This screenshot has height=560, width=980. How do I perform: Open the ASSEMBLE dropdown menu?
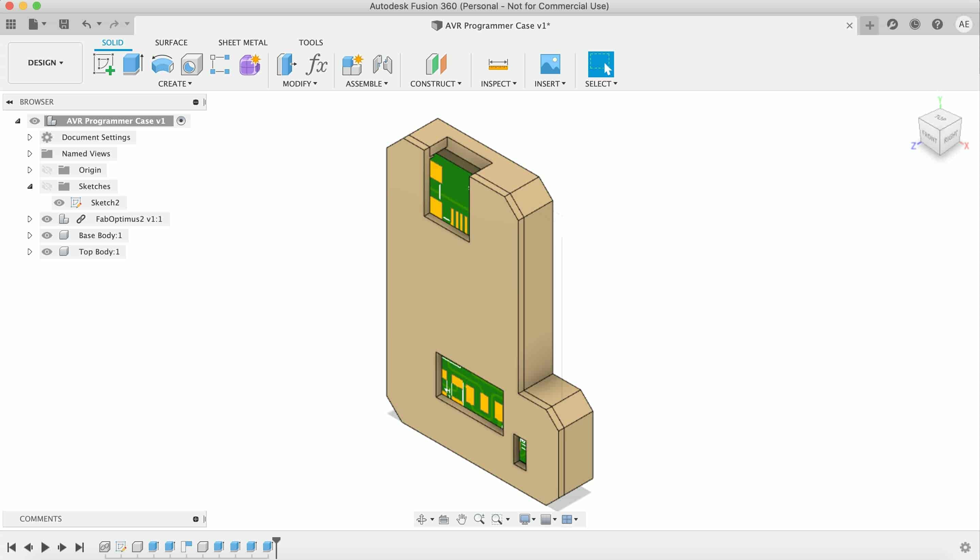pos(367,83)
